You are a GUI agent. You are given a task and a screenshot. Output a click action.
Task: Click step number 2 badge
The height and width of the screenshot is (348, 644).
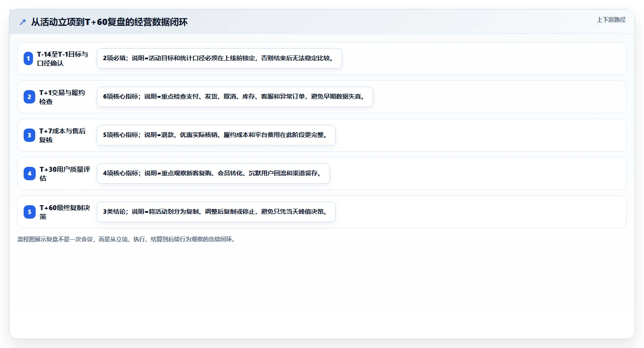[29, 97]
